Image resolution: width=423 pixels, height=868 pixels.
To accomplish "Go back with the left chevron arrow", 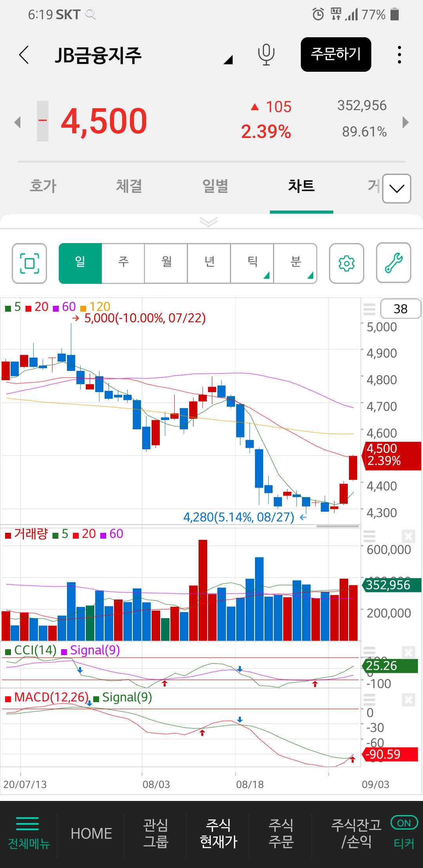I will click(24, 54).
